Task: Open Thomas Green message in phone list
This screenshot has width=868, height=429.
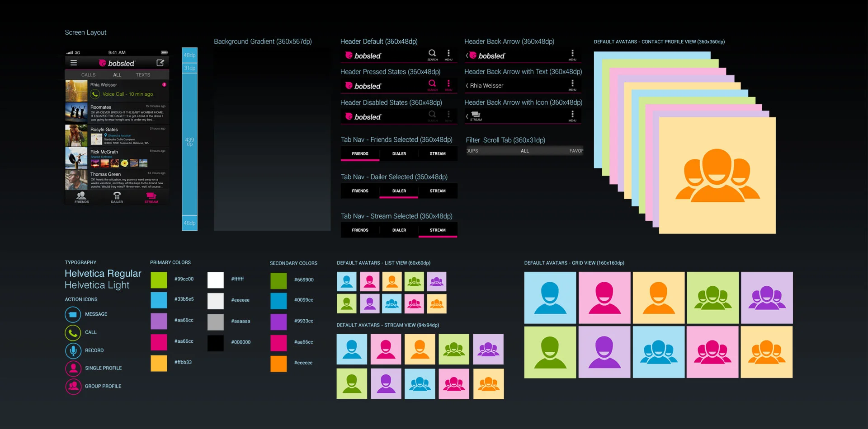Action: pos(117,180)
